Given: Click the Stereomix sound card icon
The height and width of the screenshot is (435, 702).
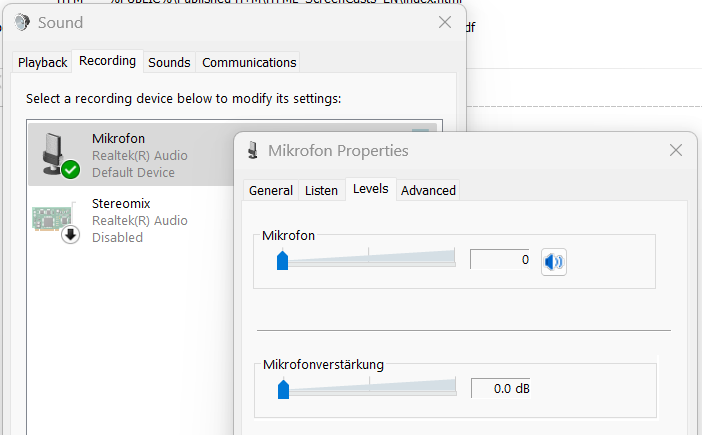Looking at the screenshot, I should (x=53, y=219).
